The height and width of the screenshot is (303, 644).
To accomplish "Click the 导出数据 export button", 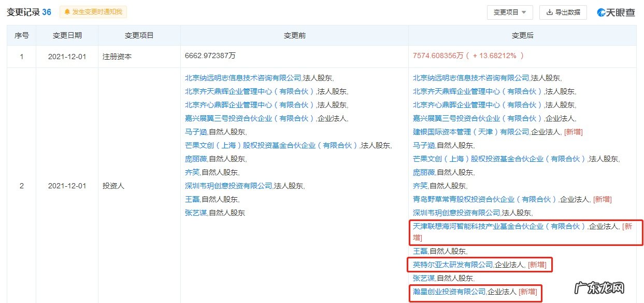I will click(563, 12).
